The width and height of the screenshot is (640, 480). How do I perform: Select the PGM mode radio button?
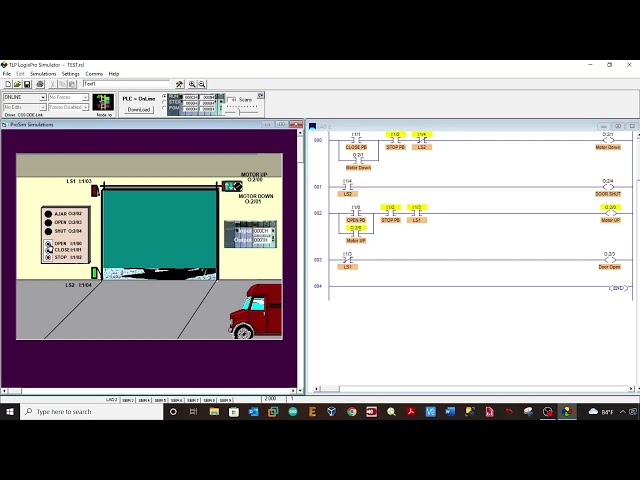click(164, 108)
